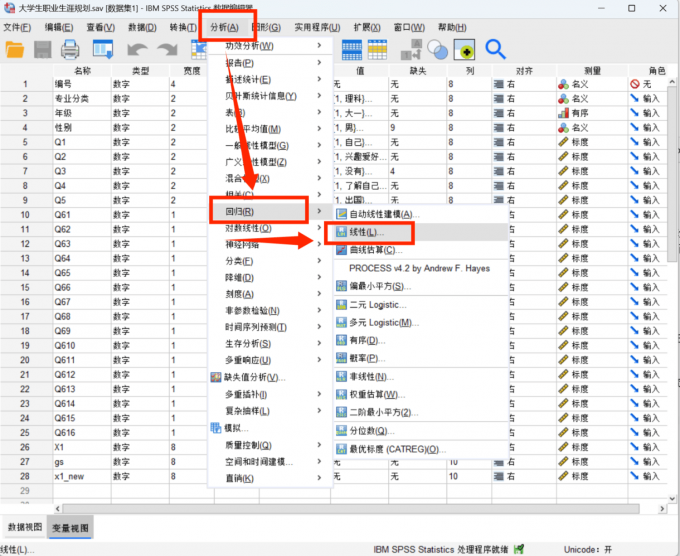The height and width of the screenshot is (556, 680).
Task: Click the 模拟 menu icon
Action: coord(216,428)
